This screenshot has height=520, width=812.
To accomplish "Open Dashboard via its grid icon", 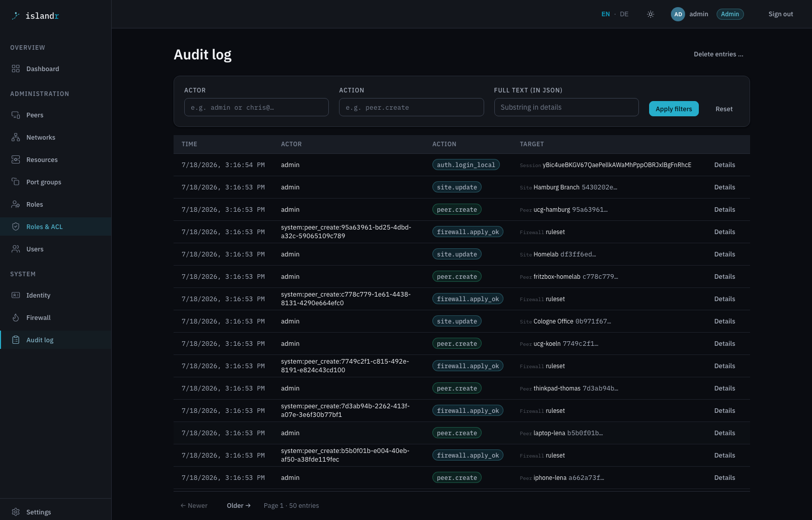I will pos(16,69).
